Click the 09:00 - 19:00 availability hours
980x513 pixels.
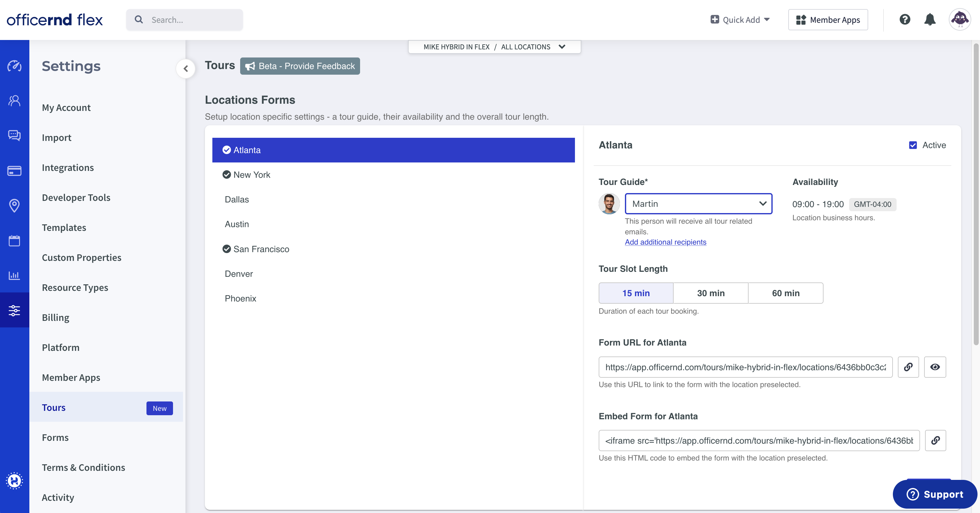(x=818, y=204)
